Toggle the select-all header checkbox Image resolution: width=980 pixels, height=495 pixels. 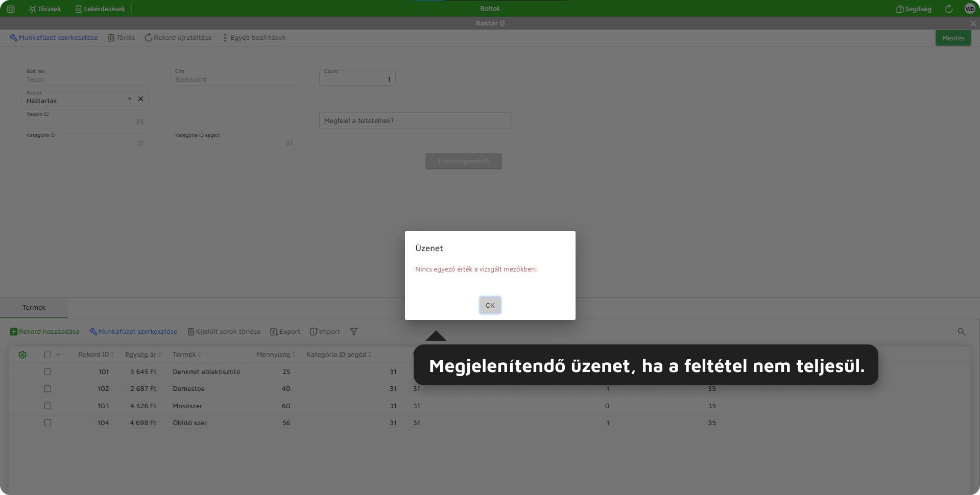pos(47,355)
